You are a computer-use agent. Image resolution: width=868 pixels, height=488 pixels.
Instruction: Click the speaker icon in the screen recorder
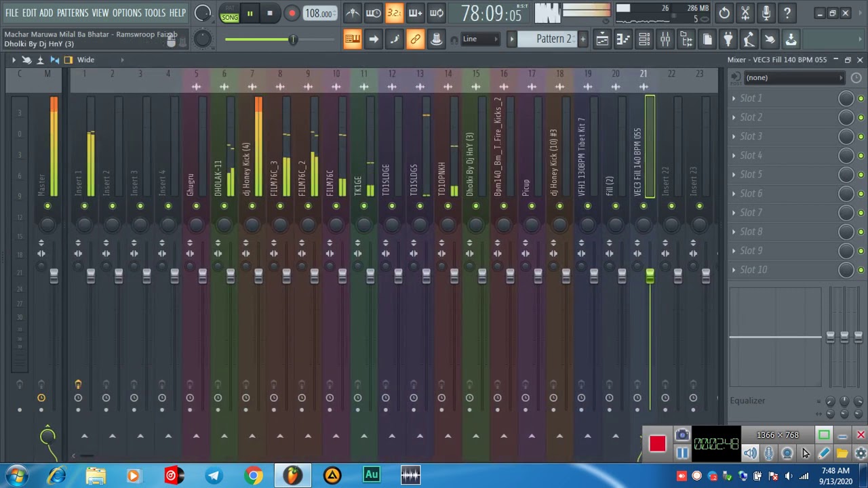750,453
